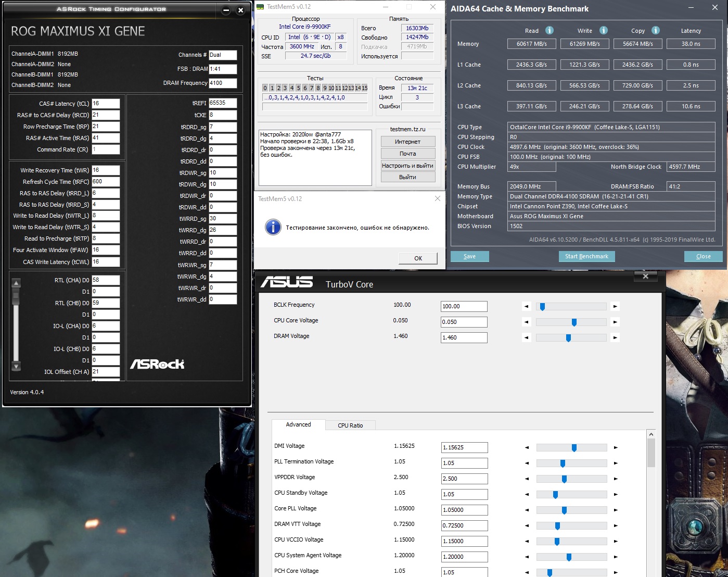Click Настроить и выйти in TestMem5
This screenshot has height=577, width=728.
coord(407,166)
